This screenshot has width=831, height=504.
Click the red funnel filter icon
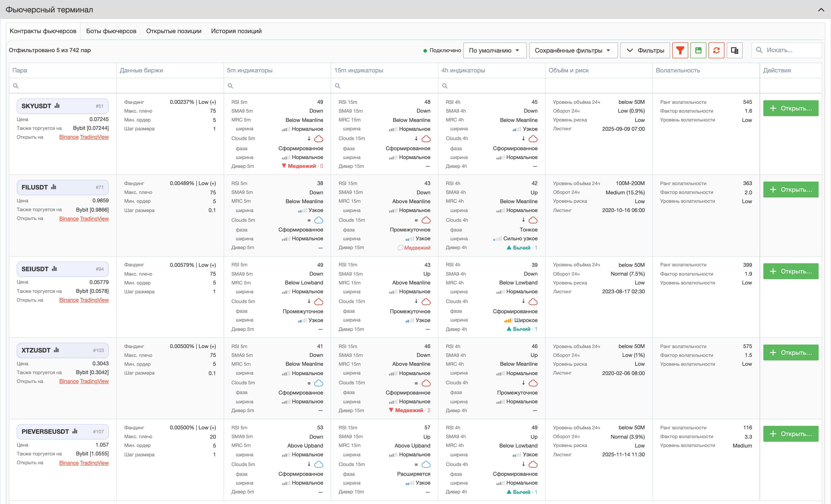pos(680,50)
